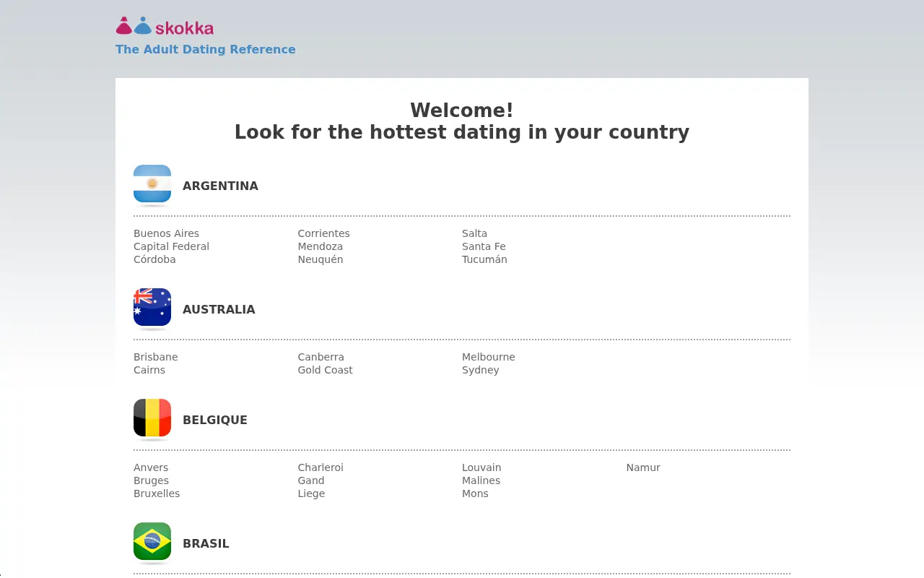
Task: Open Bruxelles city link
Action: pyautogui.click(x=157, y=493)
